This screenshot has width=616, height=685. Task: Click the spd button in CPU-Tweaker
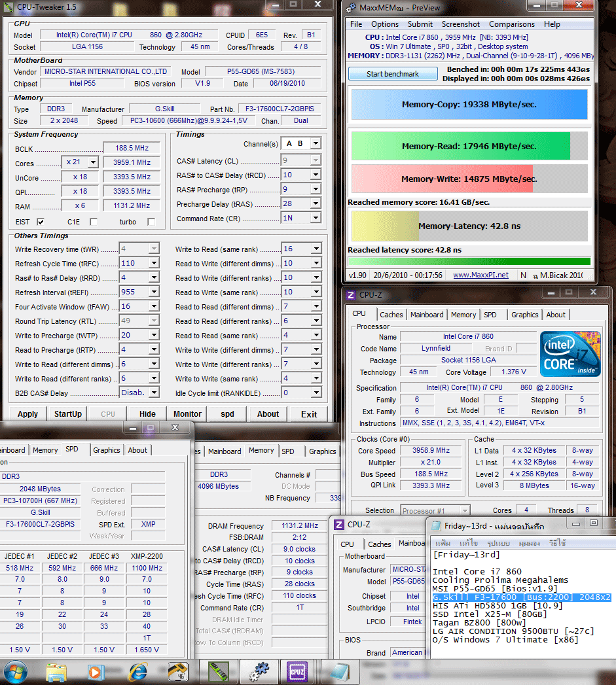[x=227, y=414]
